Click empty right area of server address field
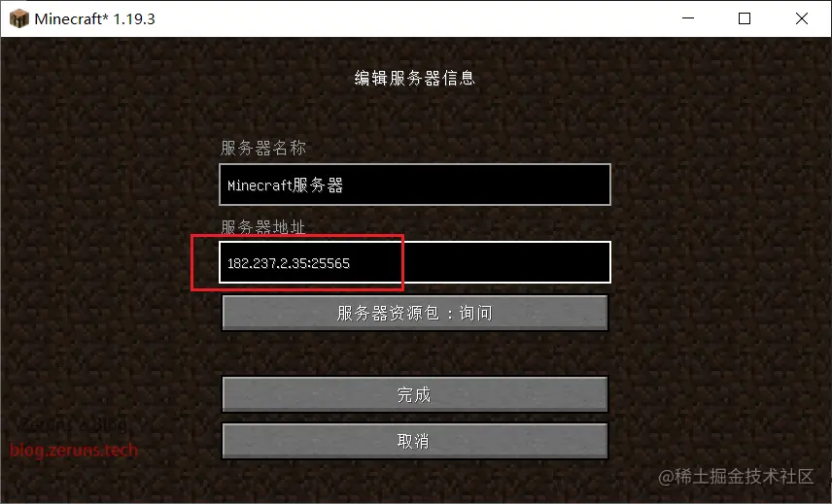 [506, 262]
